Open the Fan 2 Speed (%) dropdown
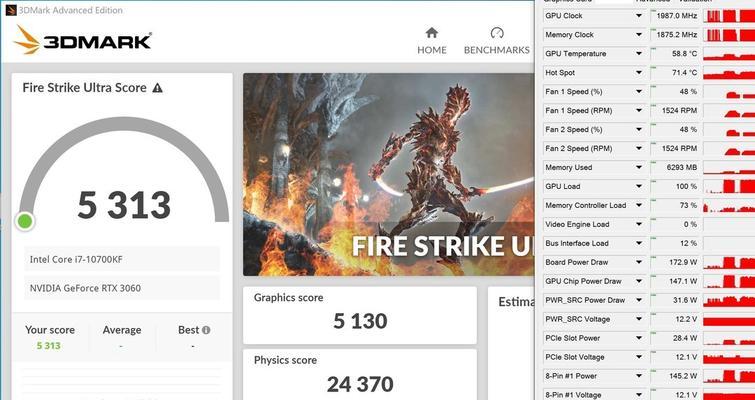 [x=639, y=129]
